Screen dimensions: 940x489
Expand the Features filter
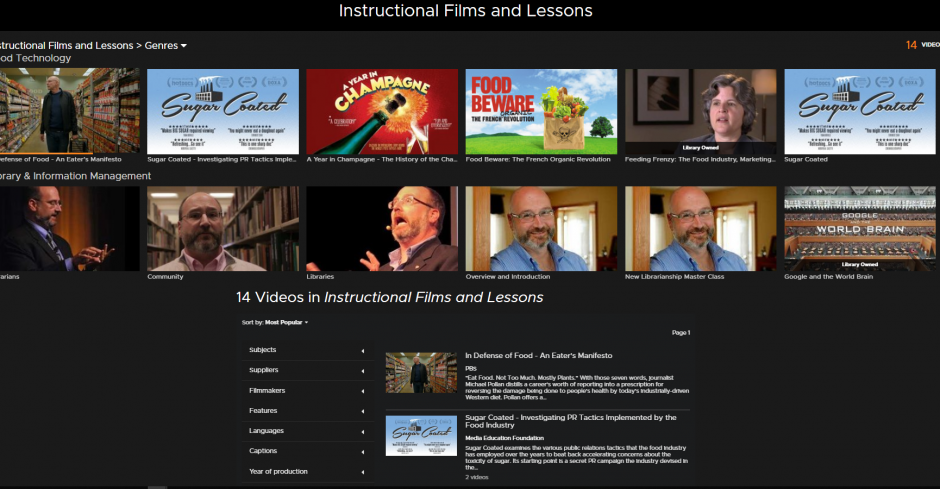coord(307,410)
